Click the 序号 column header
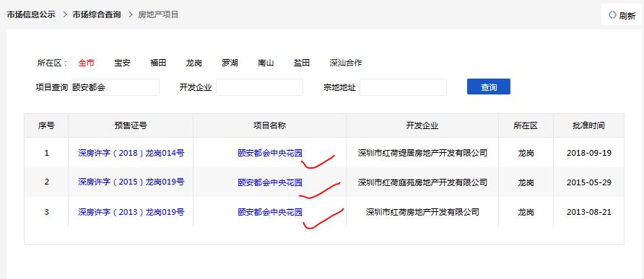Image resolution: width=644 pixels, height=279 pixels. 46,125
